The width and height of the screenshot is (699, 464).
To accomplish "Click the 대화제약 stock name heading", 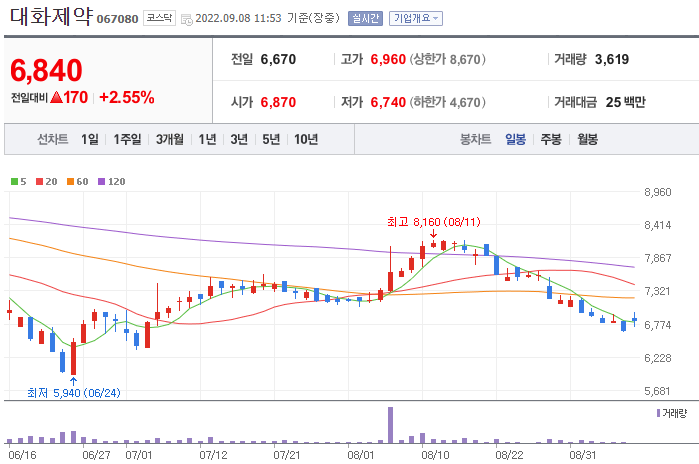I will (x=51, y=16).
